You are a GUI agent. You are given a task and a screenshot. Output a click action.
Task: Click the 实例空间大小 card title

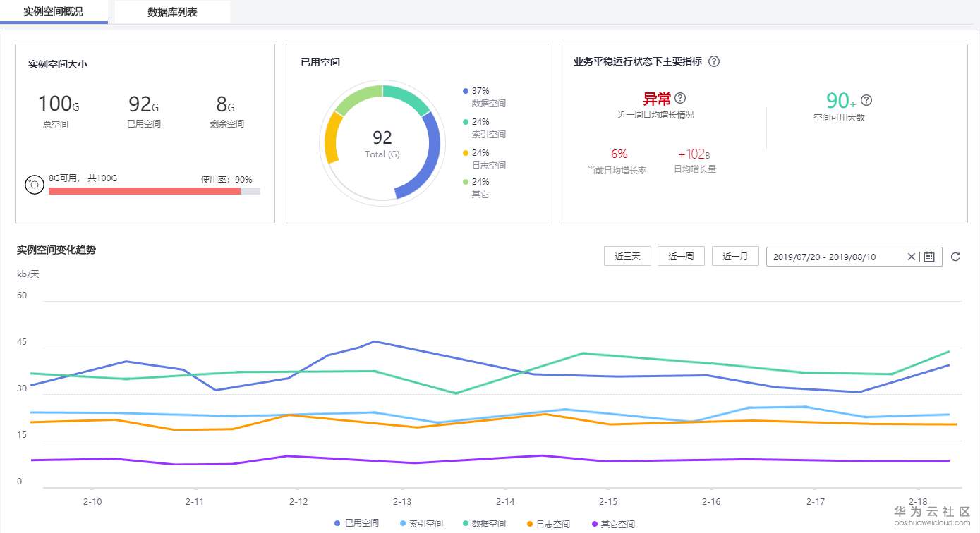[x=58, y=64]
